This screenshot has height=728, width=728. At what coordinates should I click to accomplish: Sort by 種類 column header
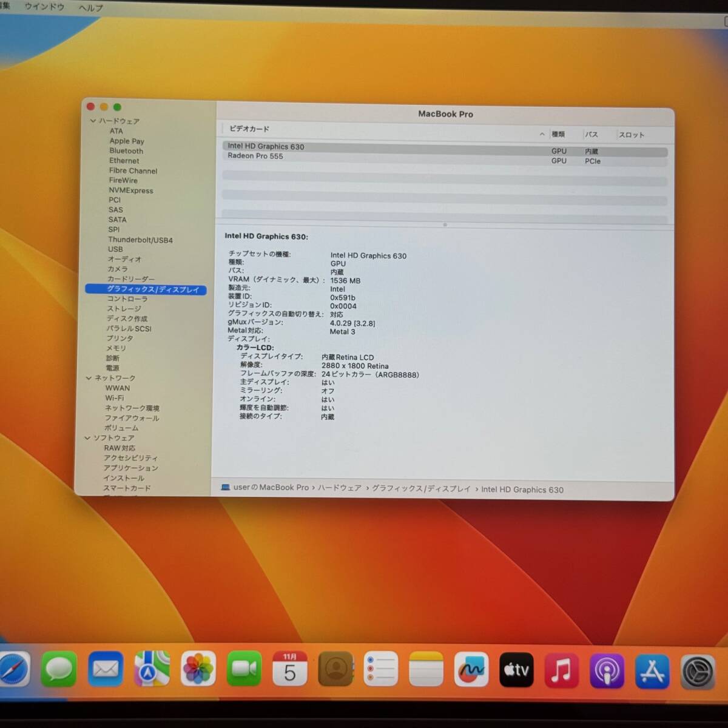[558, 134]
